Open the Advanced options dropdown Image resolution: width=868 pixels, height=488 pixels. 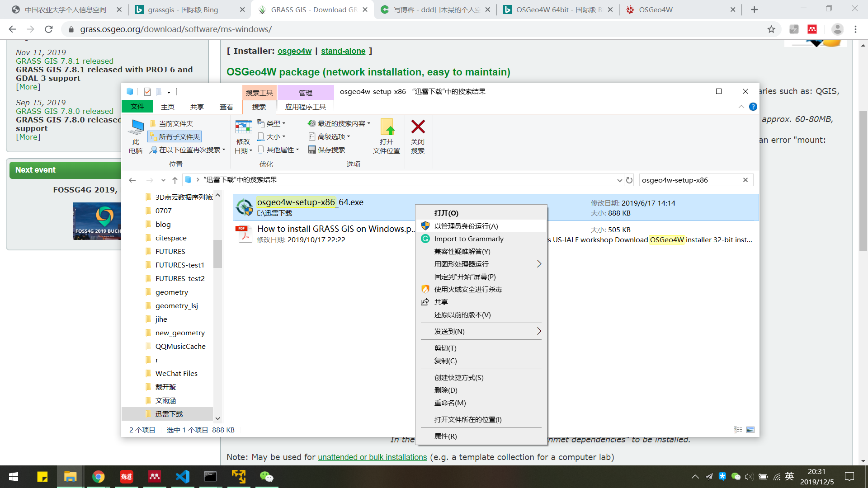point(330,136)
